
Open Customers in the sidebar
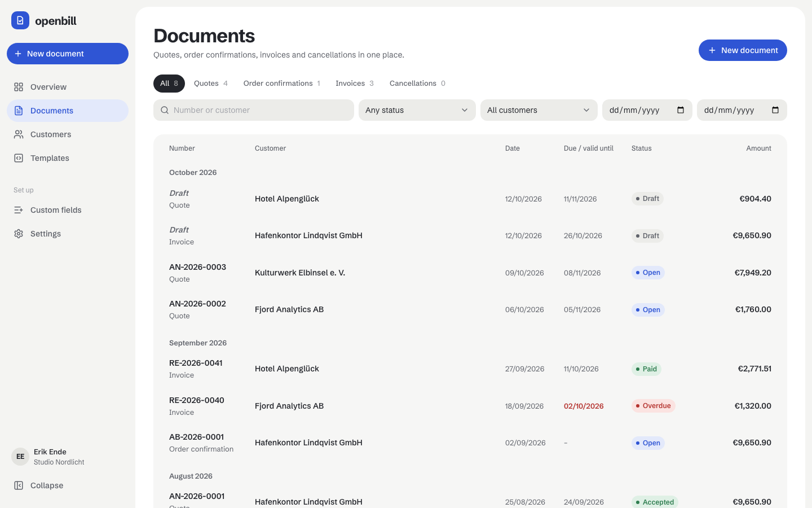click(68, 134)
